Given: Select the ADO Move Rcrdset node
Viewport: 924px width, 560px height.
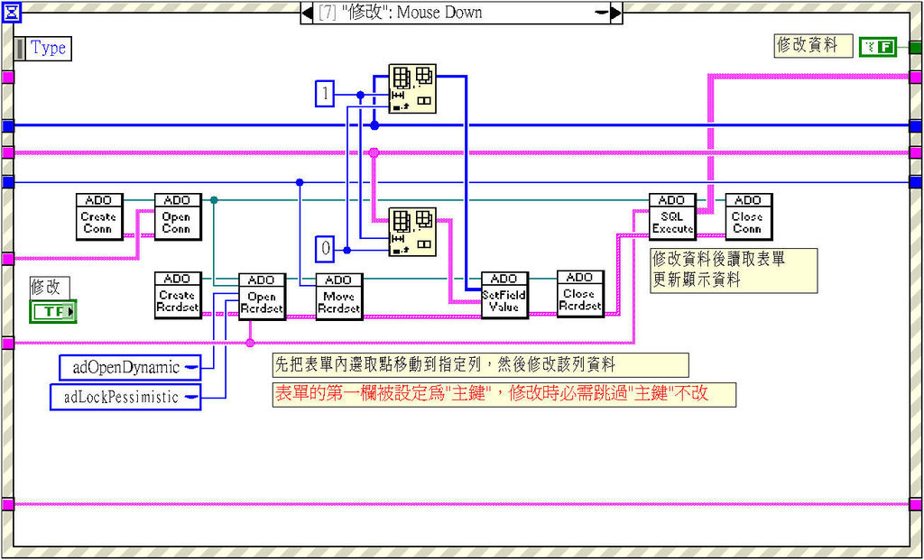Looking at the screenshot, I should click(339, 296).
